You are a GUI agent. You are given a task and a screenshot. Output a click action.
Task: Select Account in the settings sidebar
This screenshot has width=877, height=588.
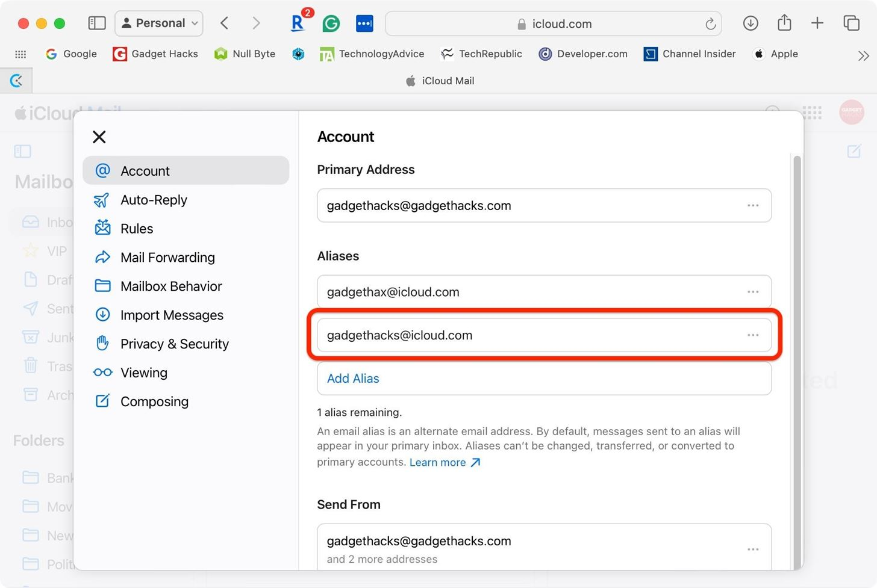[145, 170]
